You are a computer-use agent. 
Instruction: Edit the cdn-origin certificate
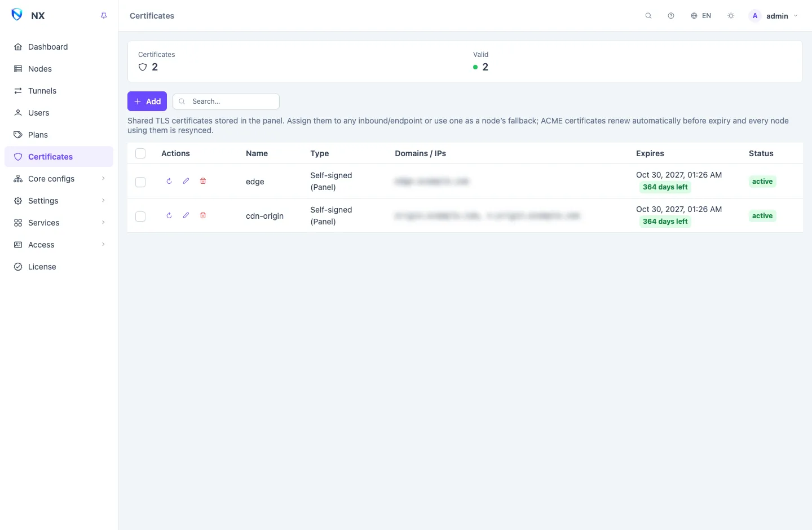(186, 215)
